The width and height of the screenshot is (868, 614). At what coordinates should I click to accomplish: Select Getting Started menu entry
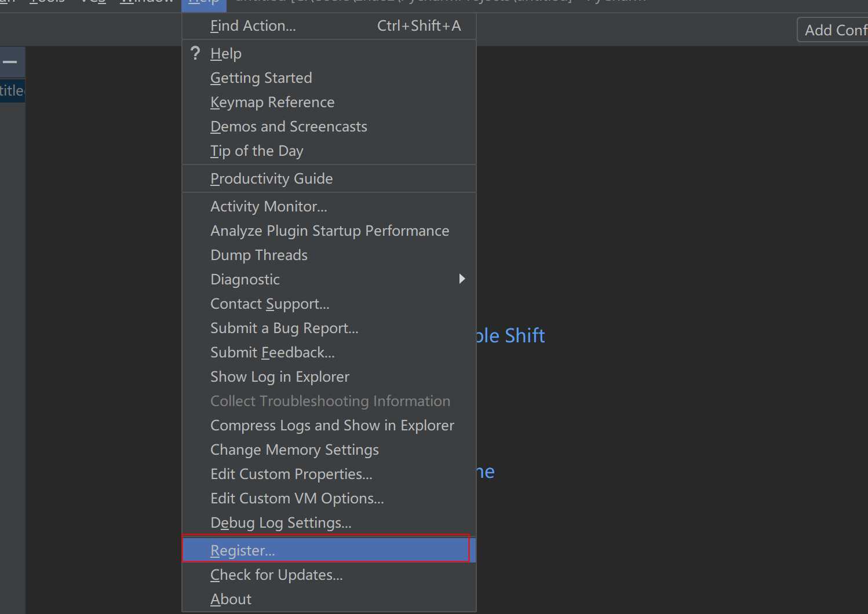coord(261,78)
